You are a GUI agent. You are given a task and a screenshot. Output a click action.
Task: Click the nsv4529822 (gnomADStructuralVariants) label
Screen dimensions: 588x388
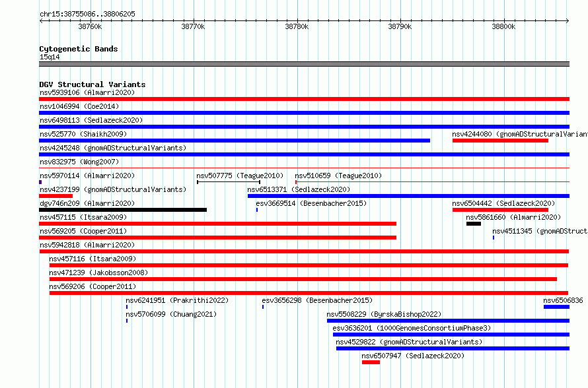pos(409,342)
